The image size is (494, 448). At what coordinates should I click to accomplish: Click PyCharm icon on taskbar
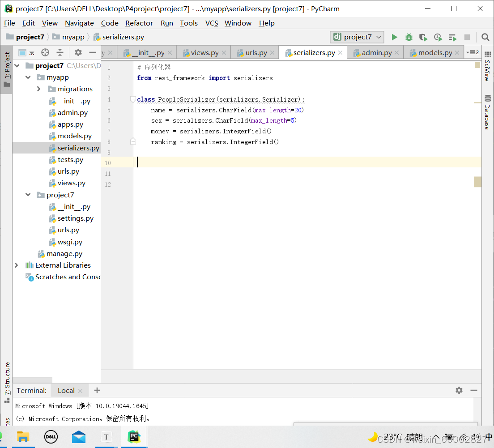point(134,437)
